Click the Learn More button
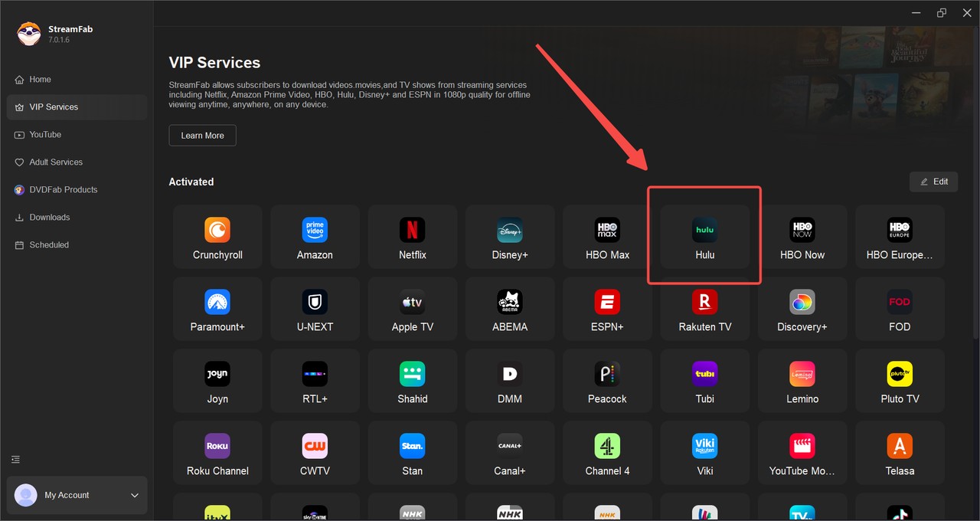Image resolution: width=980 pixels, height=521 pixels. pos(202,135)
